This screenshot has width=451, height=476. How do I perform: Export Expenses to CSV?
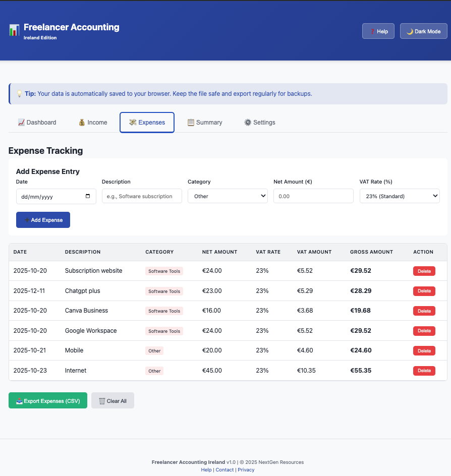(48, 400)
